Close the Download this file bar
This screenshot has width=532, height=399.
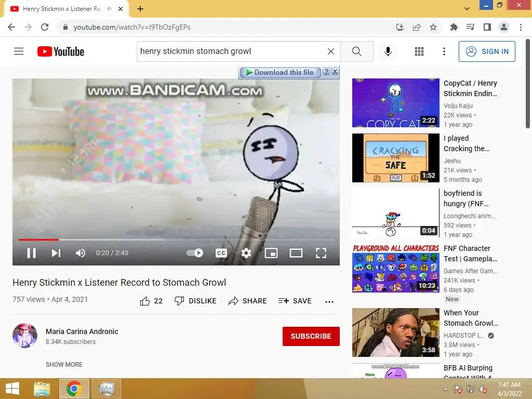pos(335,72)
